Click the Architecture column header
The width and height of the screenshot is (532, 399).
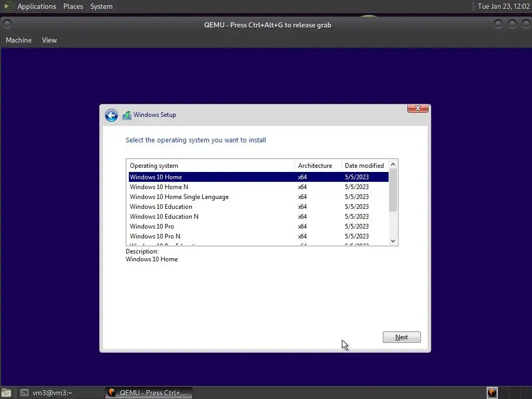(318, 166)
